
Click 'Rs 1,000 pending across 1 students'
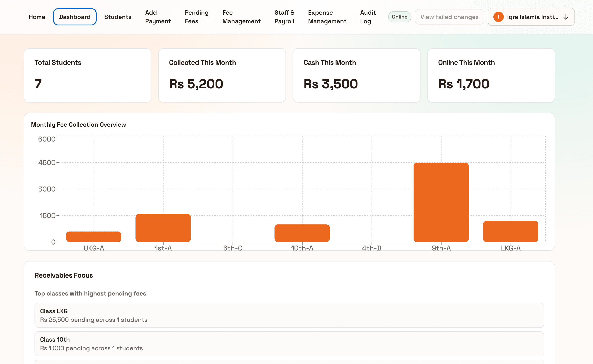point(91,348)
